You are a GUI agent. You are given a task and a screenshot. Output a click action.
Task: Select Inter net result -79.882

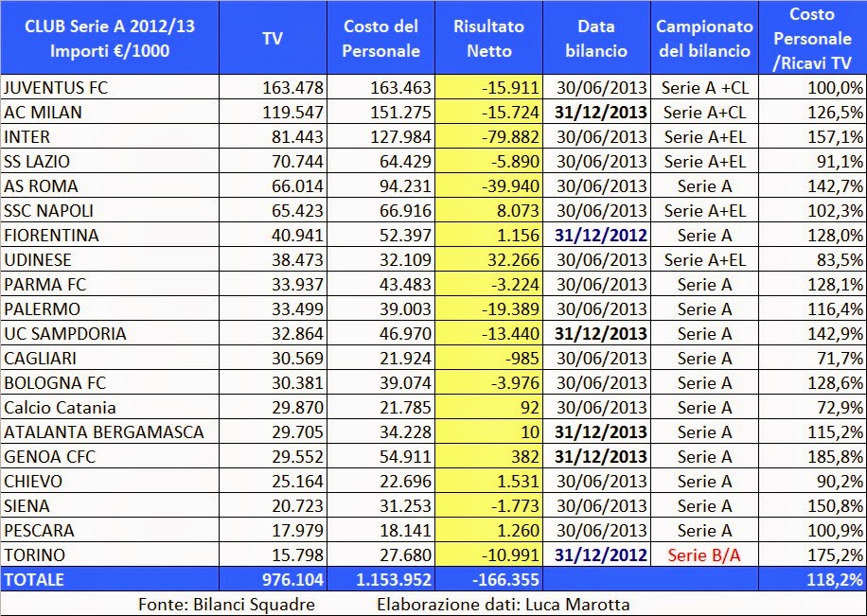coord(510,136)
